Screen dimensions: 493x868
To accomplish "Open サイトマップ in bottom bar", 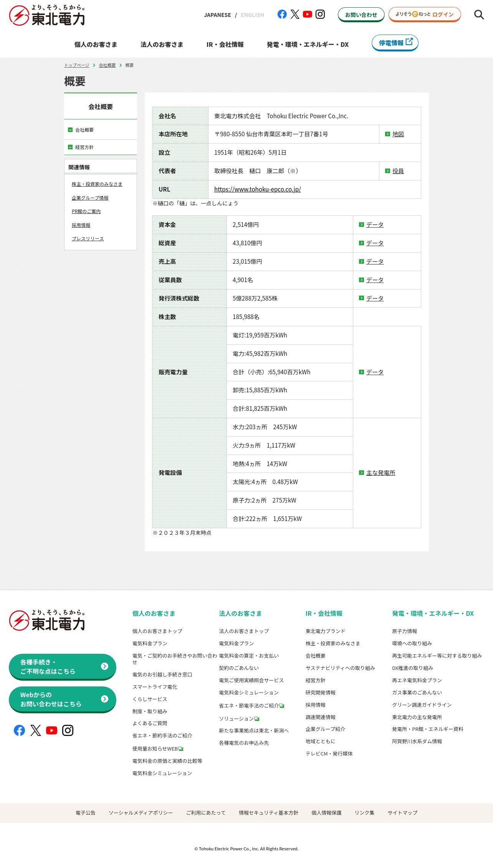I will 402,813.
